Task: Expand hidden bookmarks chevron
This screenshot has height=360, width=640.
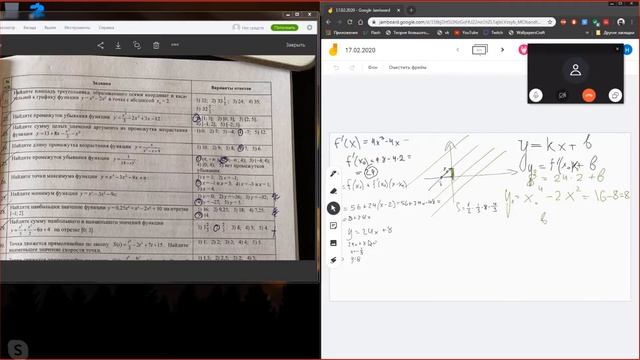Action: point(587,33)
